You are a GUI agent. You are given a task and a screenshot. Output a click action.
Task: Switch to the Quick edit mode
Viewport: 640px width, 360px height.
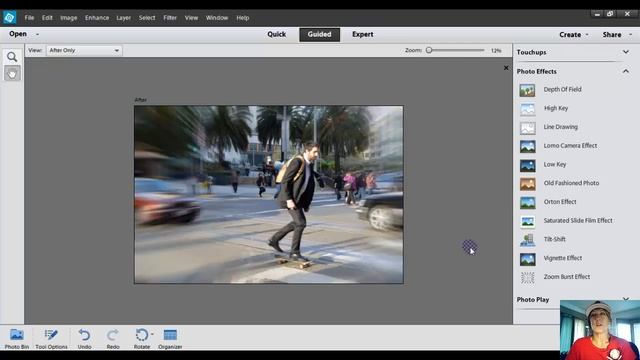point(277,34)
